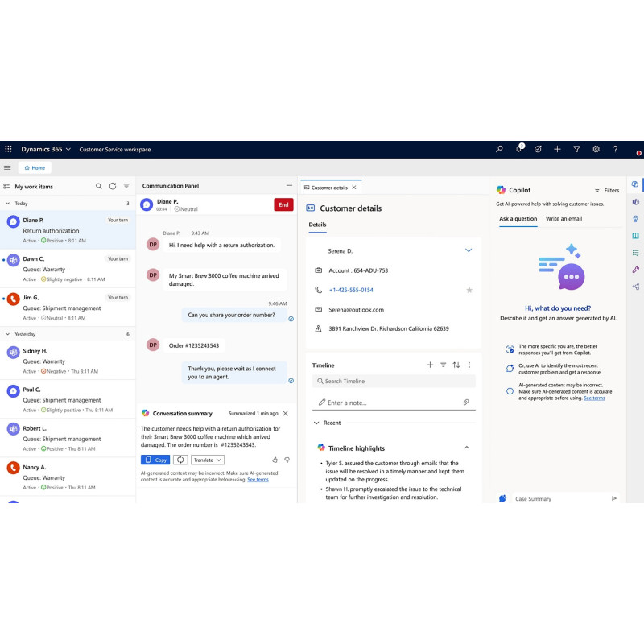This screenshot has width=644, height=644.
Task: Open Copilot pane from side rail
Action: (x=635, y=184)
